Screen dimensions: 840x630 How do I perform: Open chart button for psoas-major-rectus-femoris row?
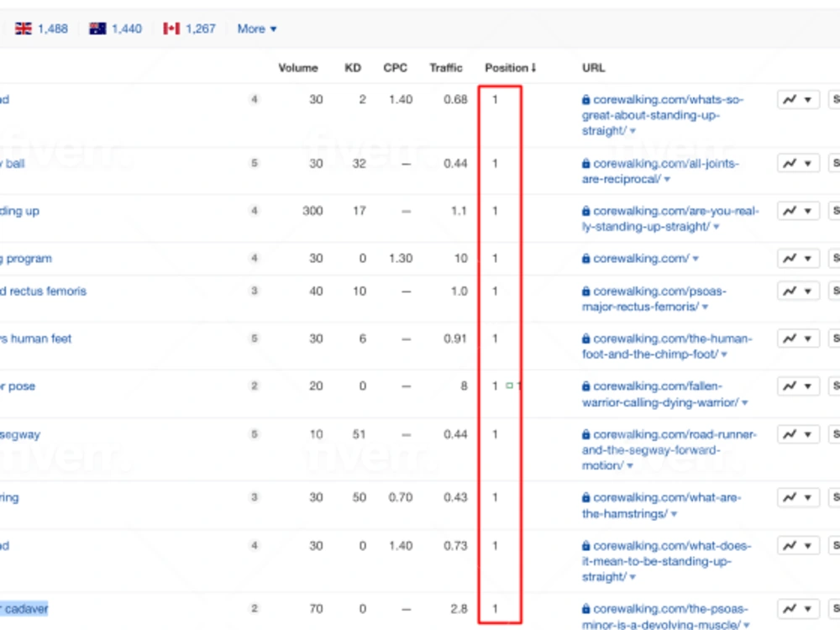pyautogui.click(x=798, y=291)
